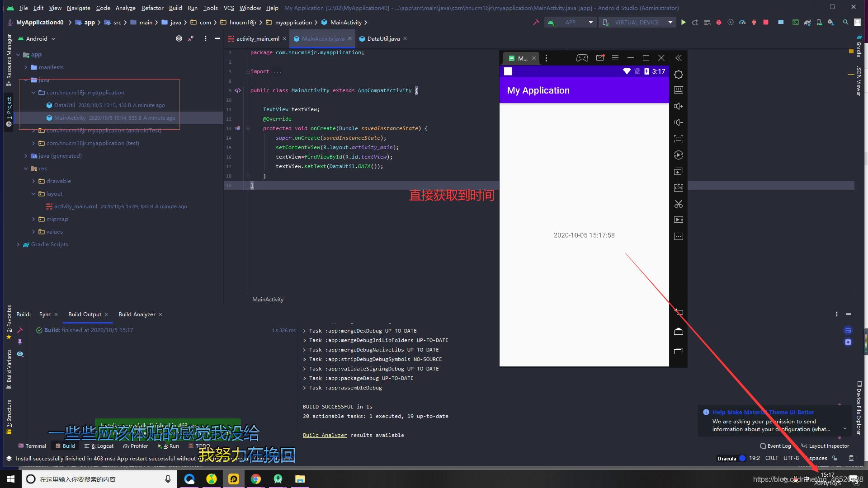
Task: Open the Build Analyzer results link
Action: [325, 435]
